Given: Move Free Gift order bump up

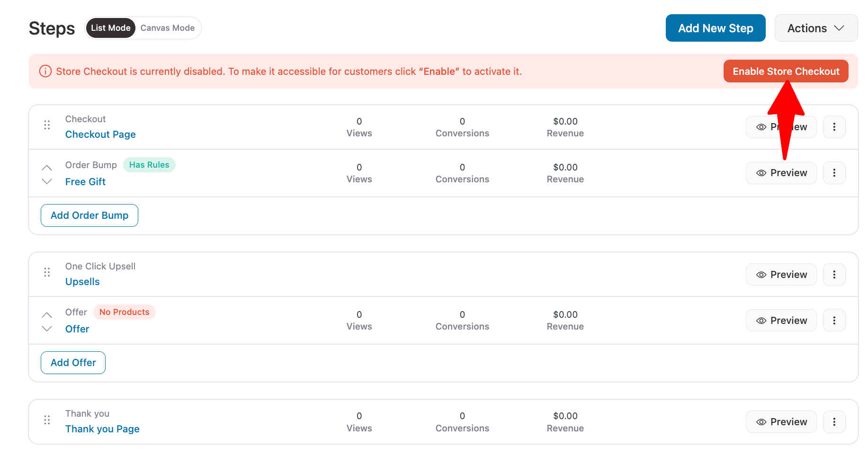Looking at the screenshot, I should [47, 168].
